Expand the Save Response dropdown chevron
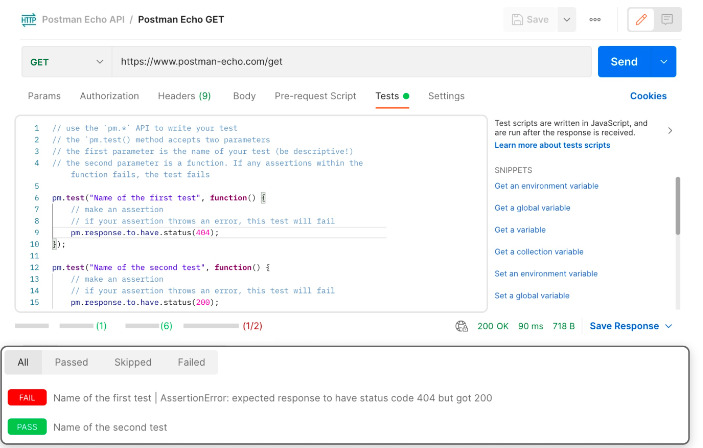703x448 pixels. coord(668,326)
